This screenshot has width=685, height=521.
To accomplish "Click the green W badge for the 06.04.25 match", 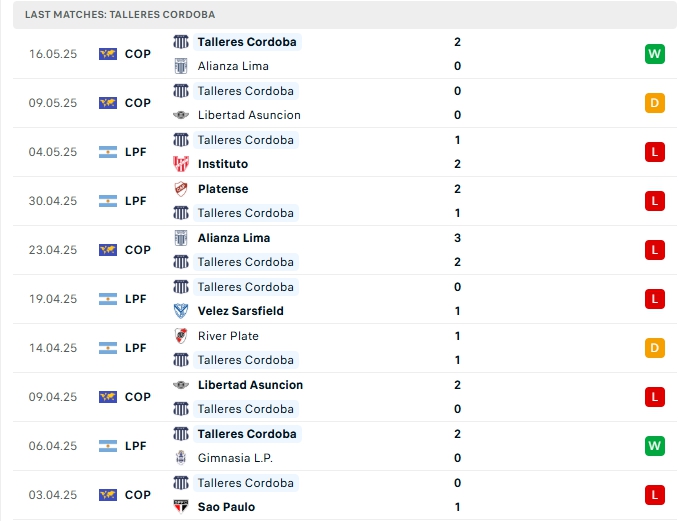I will [655, 446].
